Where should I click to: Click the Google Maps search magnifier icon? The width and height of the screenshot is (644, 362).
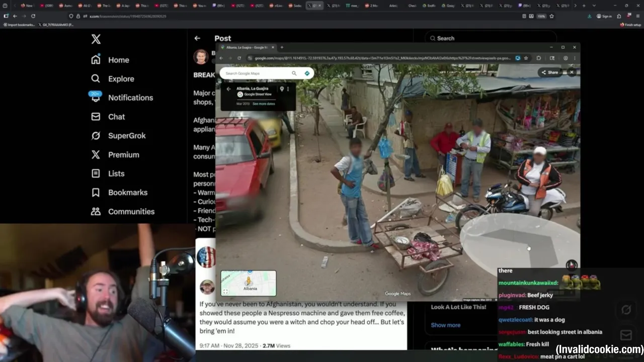pos(294,73)
